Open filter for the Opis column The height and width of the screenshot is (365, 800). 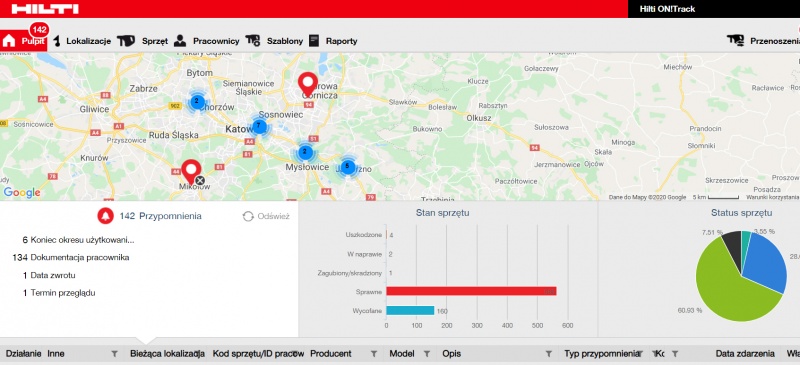click(548, 354)
